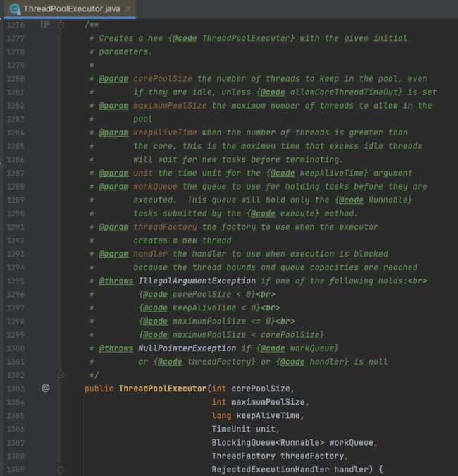
Task: Click ThreadPoolExecutor constructor name on line 1303
Action: pos(163,389)
